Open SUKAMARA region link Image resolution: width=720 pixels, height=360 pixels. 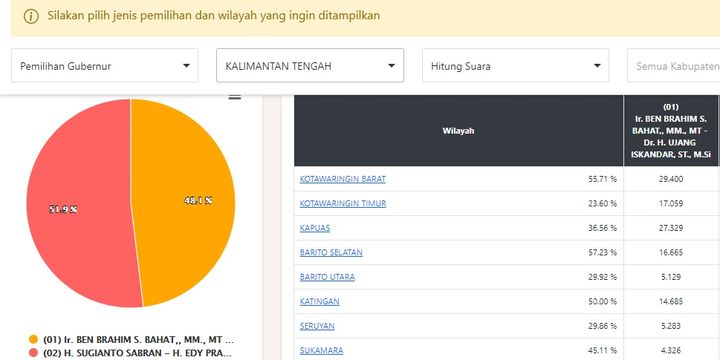click(321, 350)
